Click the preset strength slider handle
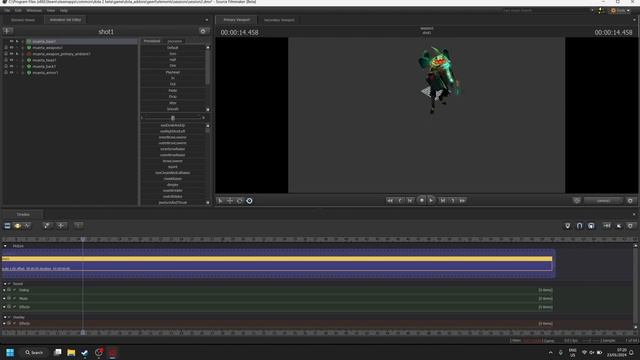640x360 pixels. [173, 118]
